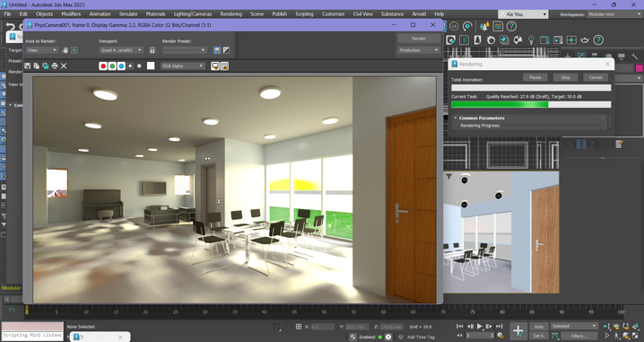
Task: Click the help question mark in the lower toolbar row
Action: pyautogui.click(x=598, y=39)
